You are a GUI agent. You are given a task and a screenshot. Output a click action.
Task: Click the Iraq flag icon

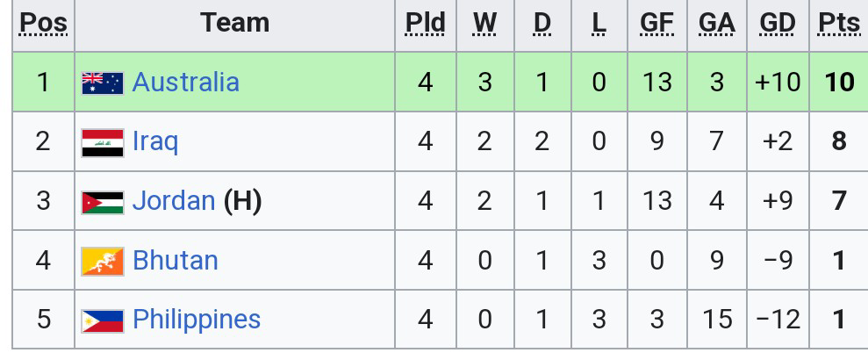coord(102,142)
